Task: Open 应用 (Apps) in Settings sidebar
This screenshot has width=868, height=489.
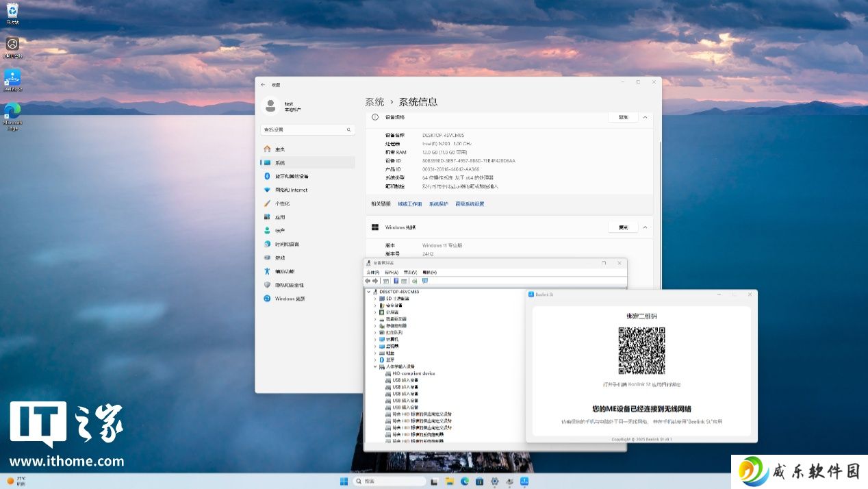Action: tap(308, 217)
